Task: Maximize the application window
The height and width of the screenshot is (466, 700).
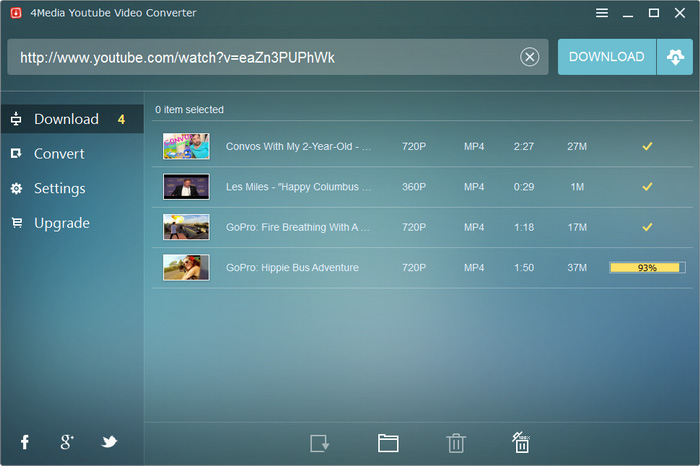Action: pos(654,13)
